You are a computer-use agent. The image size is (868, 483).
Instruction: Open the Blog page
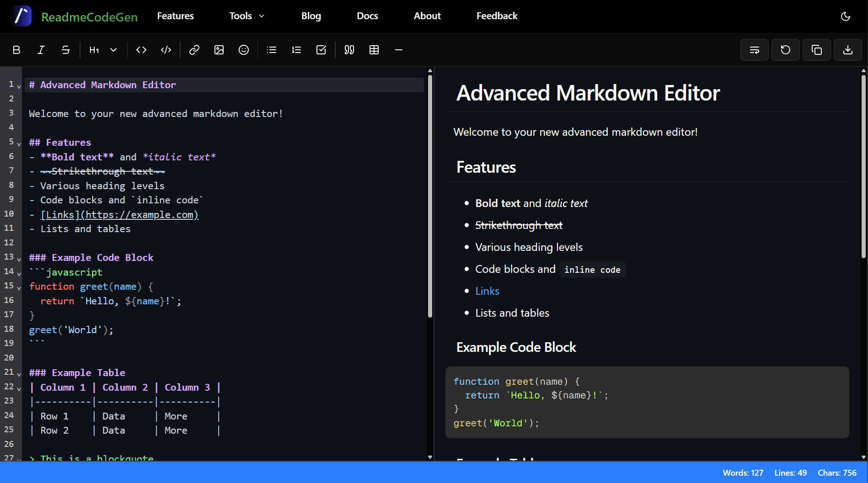[311, 16]
